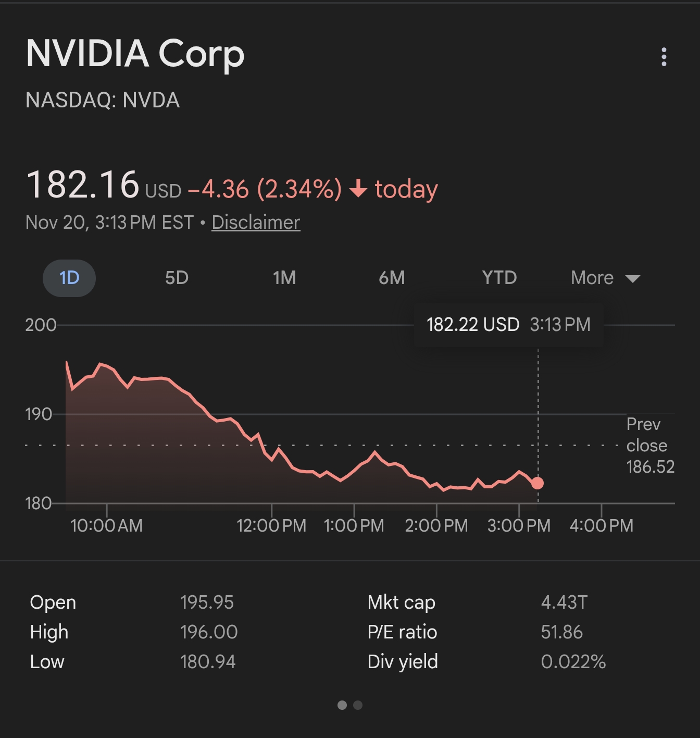
Task: Select the second pagination dot
Action: [358, 705]
